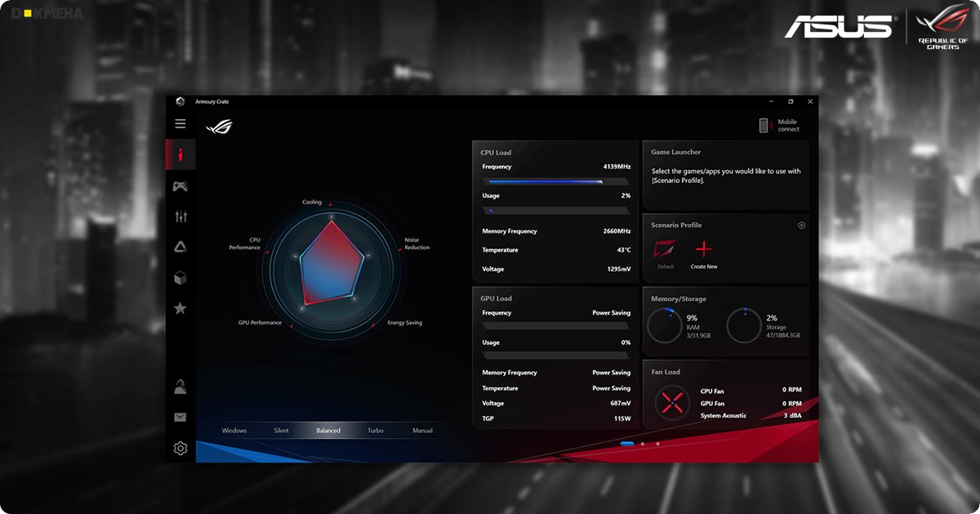Click the GPU Load panel title

pos(497,298)
